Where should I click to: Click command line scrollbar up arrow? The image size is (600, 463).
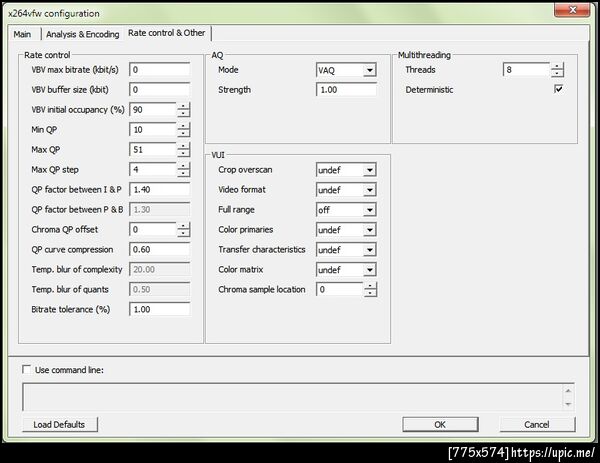point(568,390)
